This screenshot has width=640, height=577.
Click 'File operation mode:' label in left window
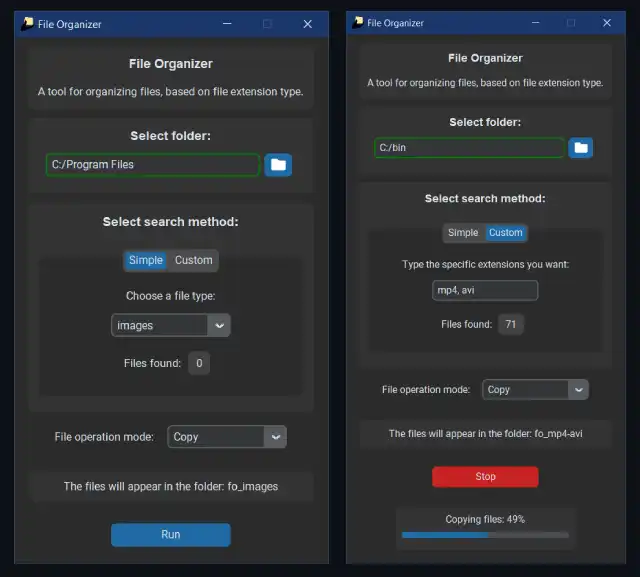tap(104, 437)
